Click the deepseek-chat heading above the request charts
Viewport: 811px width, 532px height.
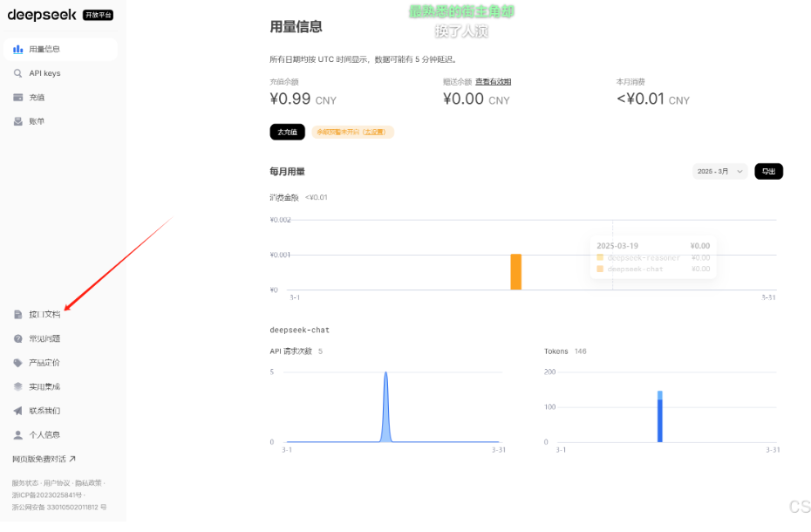(x=299, y=330)
